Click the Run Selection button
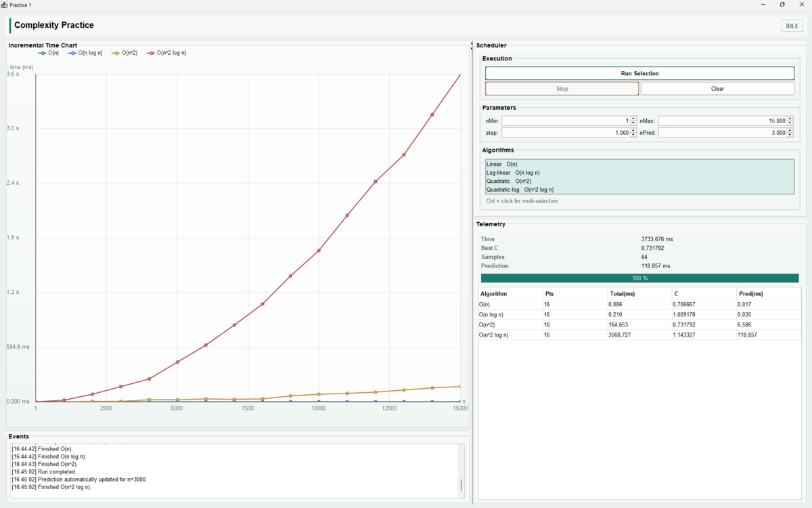Screen dimensions: 812x508 (639, 73)
